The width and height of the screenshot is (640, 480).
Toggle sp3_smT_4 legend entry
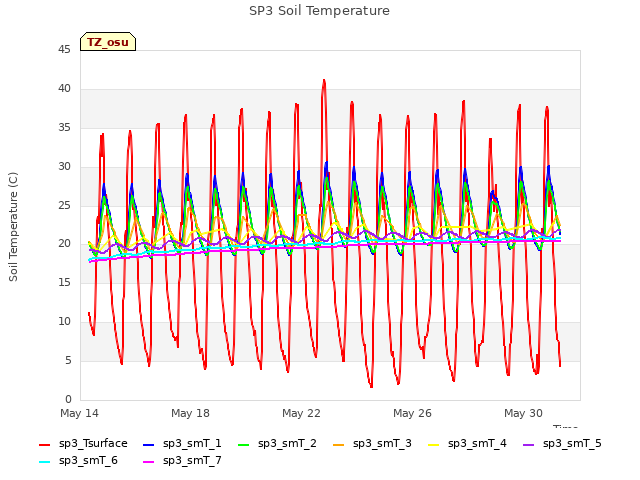(467, 444)
